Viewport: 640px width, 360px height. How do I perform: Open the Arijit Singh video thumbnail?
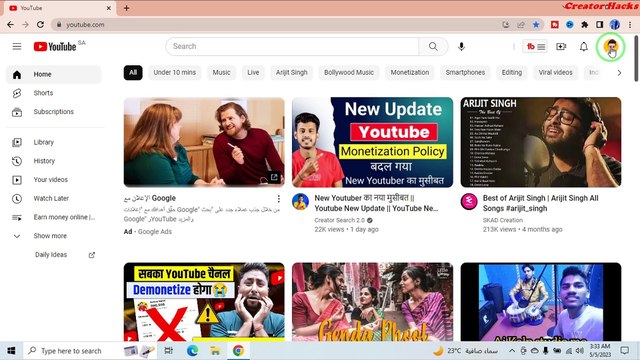pos(541,142)
